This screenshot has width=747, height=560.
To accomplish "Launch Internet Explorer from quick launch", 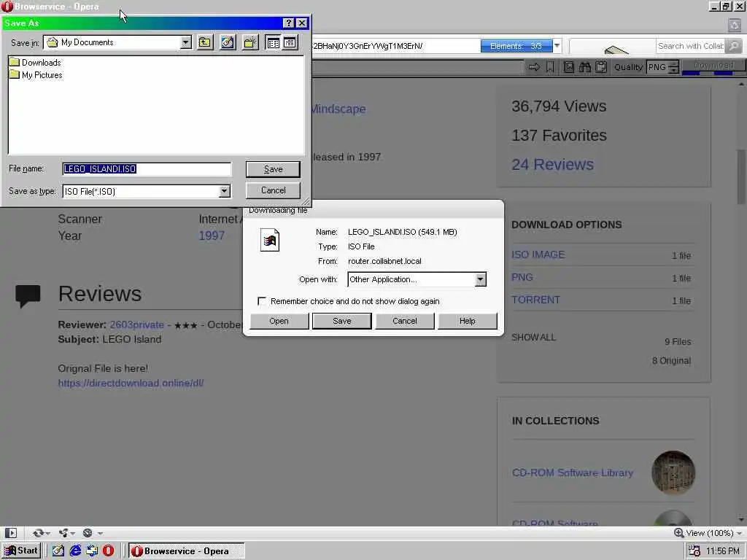I will tap(75, 551).
